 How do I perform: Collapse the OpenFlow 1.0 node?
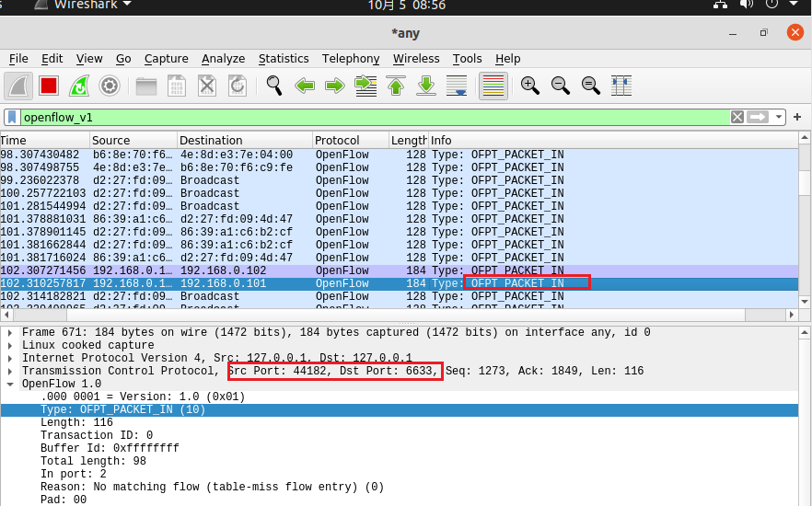coord(10,384)
